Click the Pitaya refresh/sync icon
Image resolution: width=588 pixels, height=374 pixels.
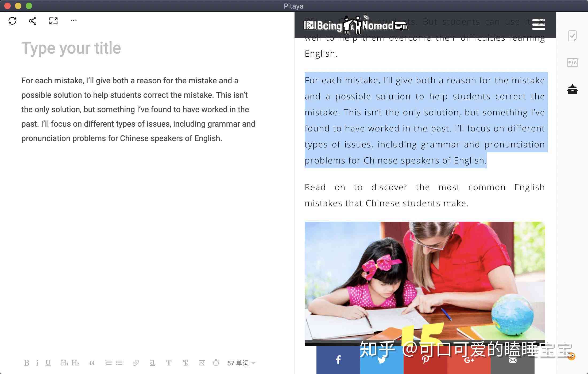(x=13, y=21)
